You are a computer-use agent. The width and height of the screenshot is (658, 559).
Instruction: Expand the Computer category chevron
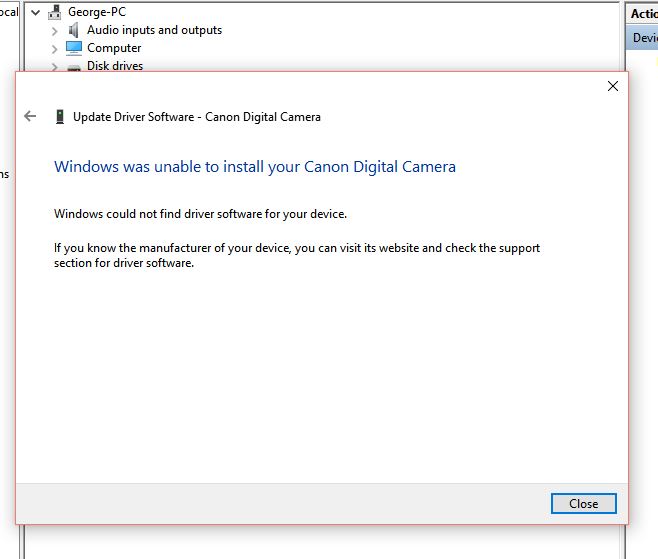point(55,49)
